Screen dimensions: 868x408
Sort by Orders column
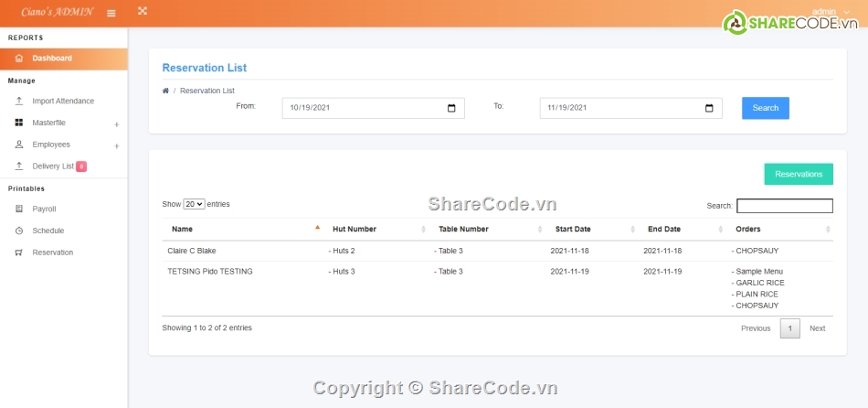tap(779, 229)
